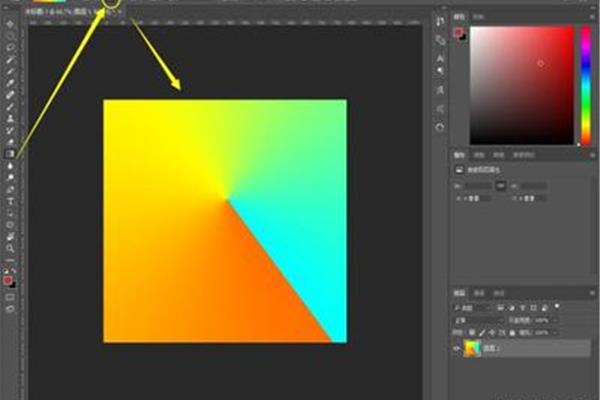Toggle Quick Mask mode in the toolbar
The height and width of the screenshot is (400, 600).
pyautogui.click(x=10, y=297)
